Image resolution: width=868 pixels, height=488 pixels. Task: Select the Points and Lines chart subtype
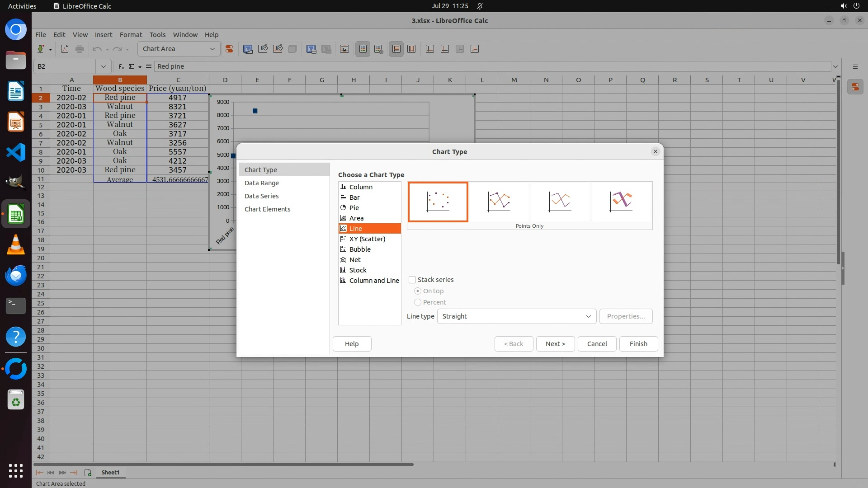coord(499,202)
